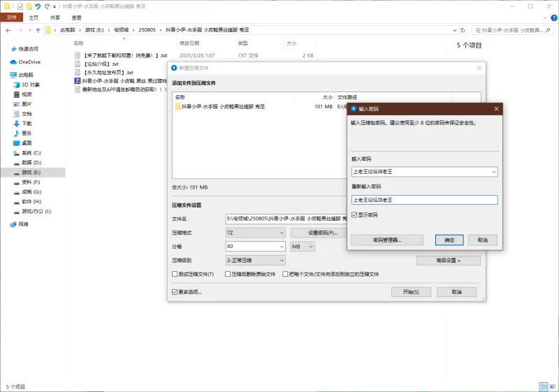
Task: Open 共享 ribbon tab
Action: pyautogui.click(x=55, y=17)
